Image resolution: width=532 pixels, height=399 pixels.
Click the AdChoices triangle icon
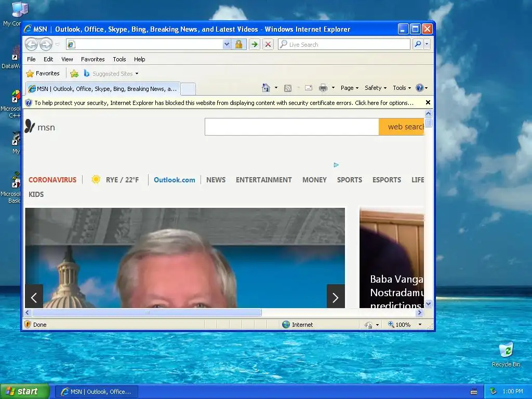coord(336,165)
